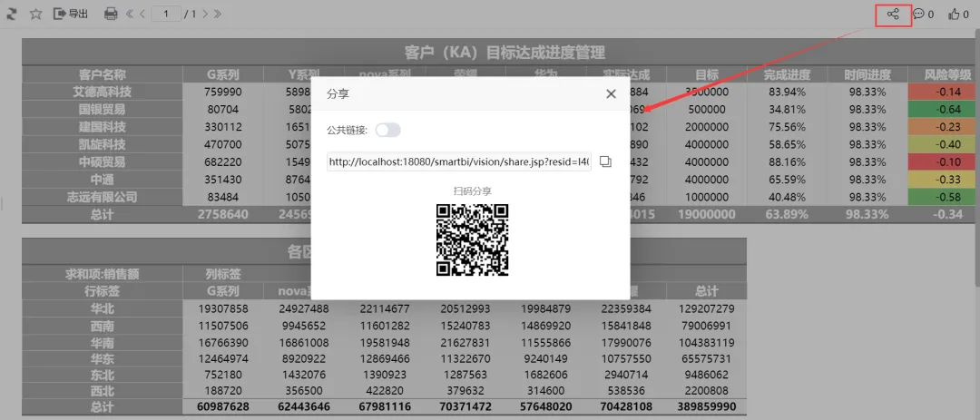Click the QR code image
The height and width of the screenshot is (420, 980).
pos(473,240)
